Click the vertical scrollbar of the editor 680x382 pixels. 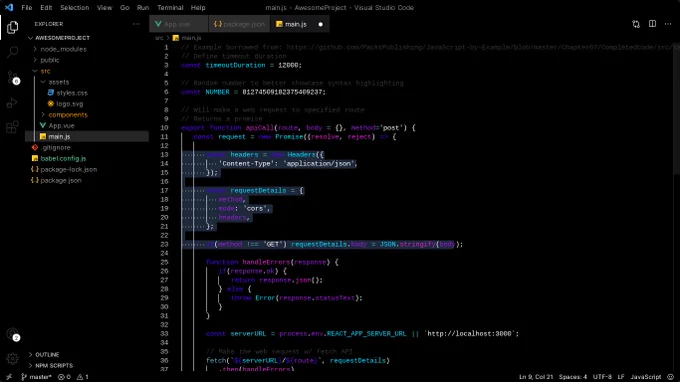click(677, 108)
